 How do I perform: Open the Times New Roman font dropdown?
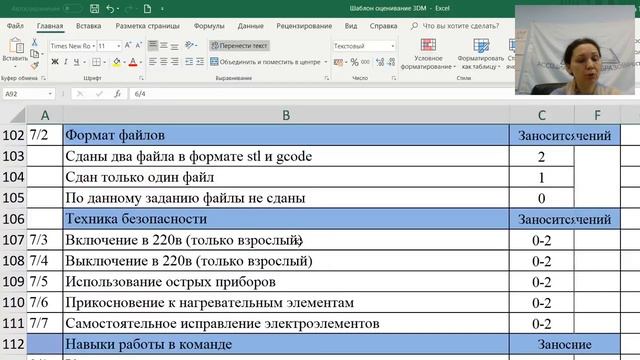93,46
